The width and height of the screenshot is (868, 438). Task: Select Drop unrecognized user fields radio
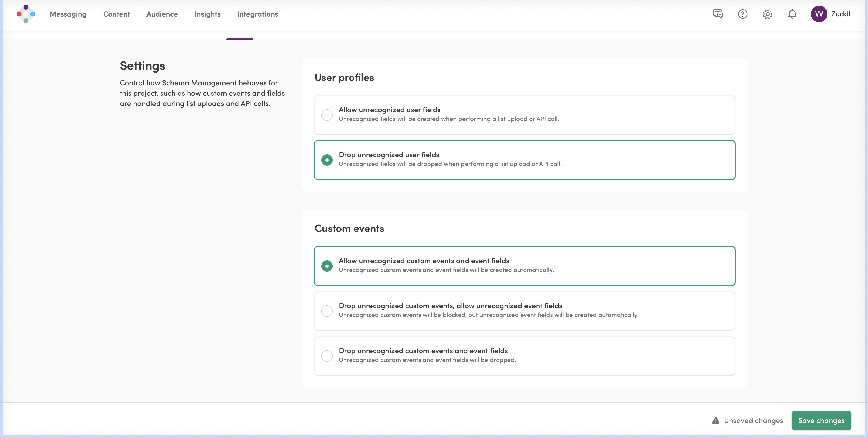[327, 160]
